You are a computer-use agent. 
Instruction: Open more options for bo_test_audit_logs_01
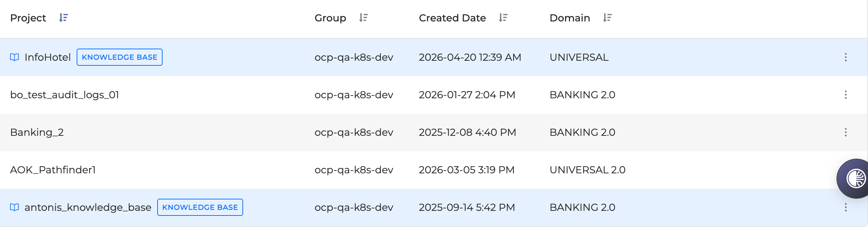point(845,95)
